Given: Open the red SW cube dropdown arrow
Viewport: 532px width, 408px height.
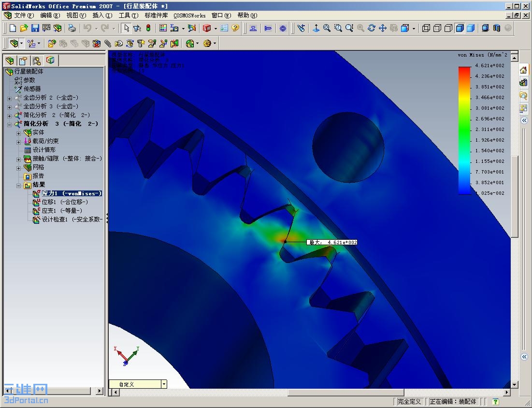Looking at the screenshot, I should pyautogui.click(x=216, y=29).
